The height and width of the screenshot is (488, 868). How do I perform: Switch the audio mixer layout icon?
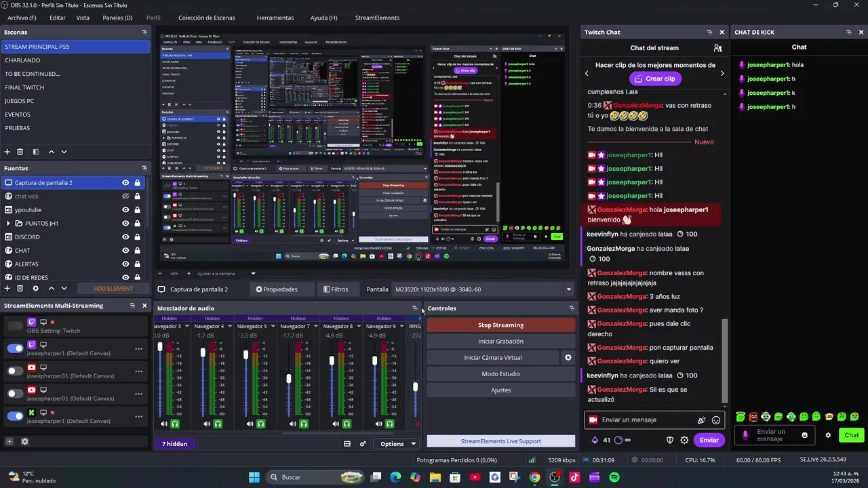(347, 444)
